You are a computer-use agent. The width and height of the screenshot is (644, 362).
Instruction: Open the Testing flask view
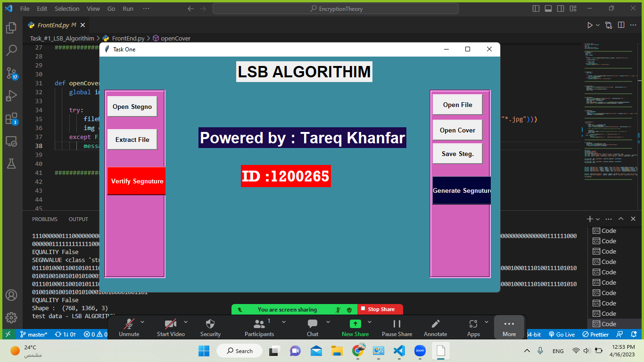11,164
